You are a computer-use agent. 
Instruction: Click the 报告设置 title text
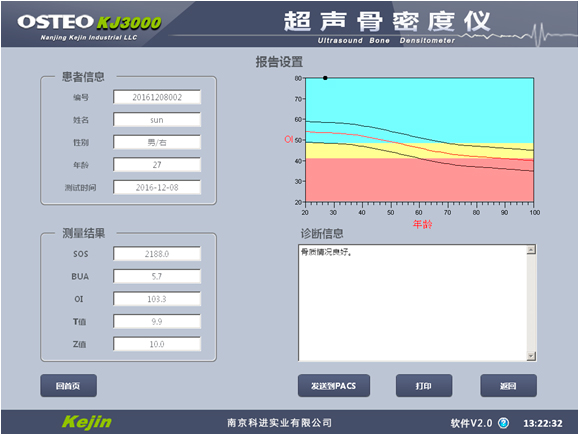click(279, 62)
